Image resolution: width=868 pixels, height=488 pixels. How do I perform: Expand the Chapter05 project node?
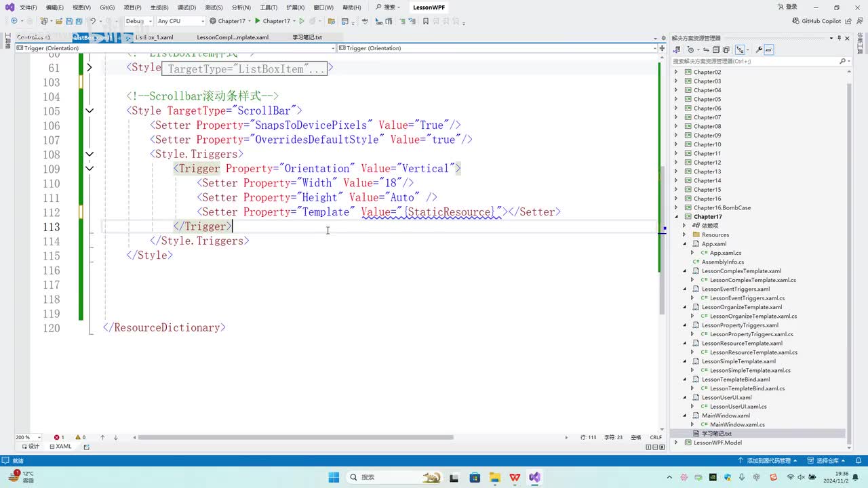[x=675, y=99]
